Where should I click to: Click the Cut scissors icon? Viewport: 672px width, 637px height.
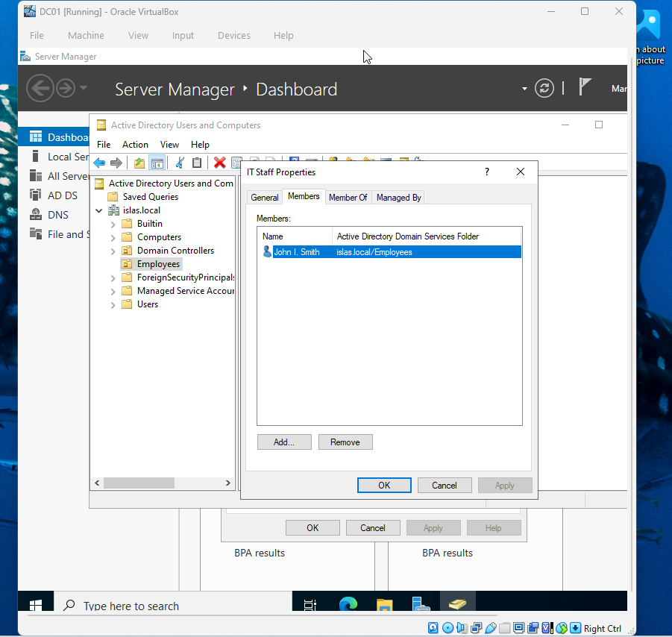(x=180, y=163)
